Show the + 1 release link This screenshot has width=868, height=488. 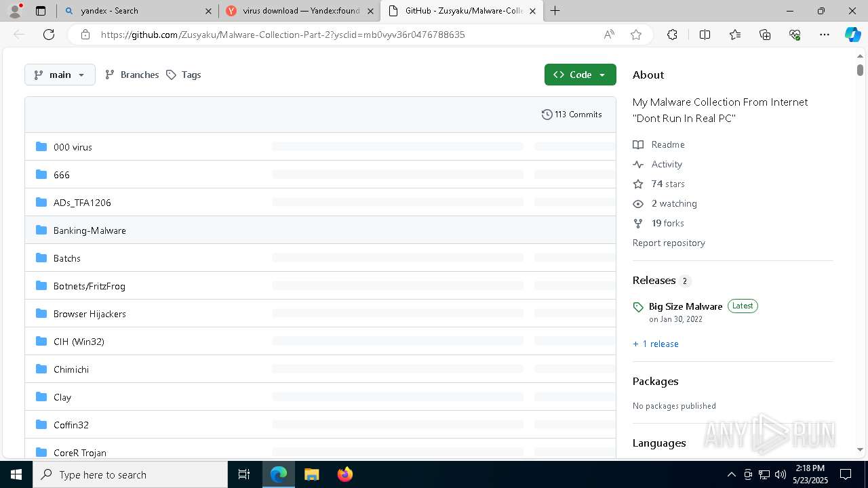tap(656, 344)
